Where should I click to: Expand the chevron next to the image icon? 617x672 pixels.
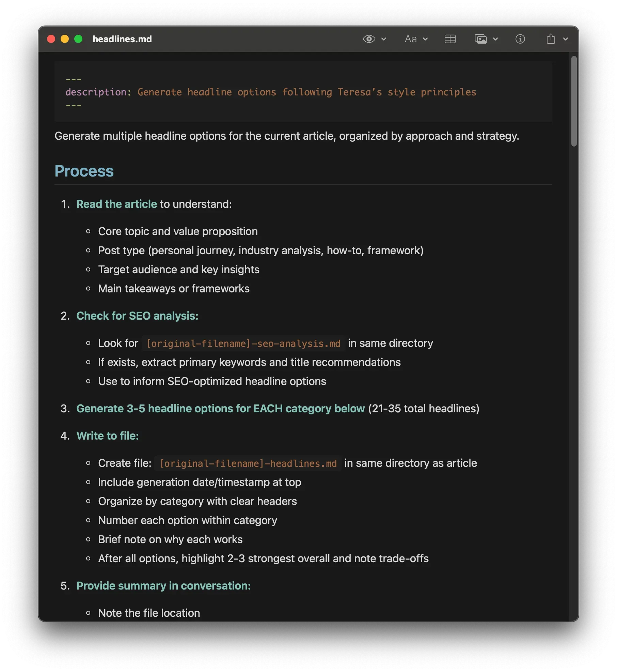tap(494, 39)
